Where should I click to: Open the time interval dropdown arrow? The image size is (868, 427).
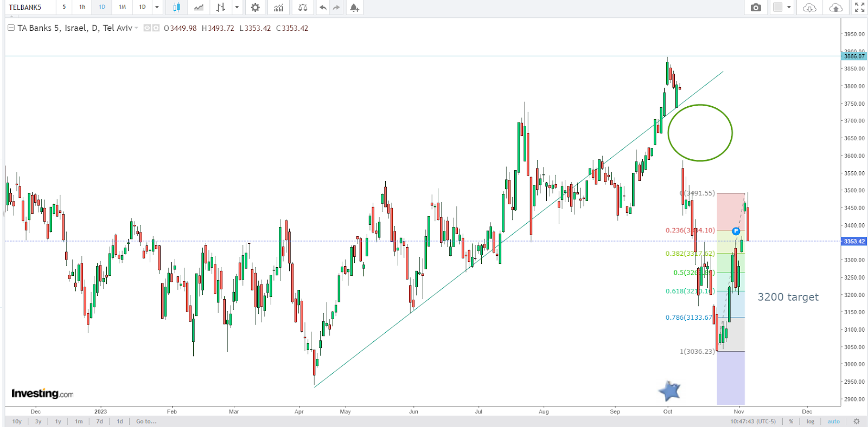157,7
